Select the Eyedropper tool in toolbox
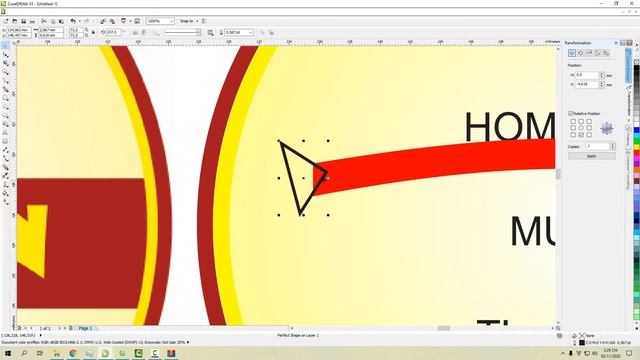The image size is (640, 360). tap(6, 176)
